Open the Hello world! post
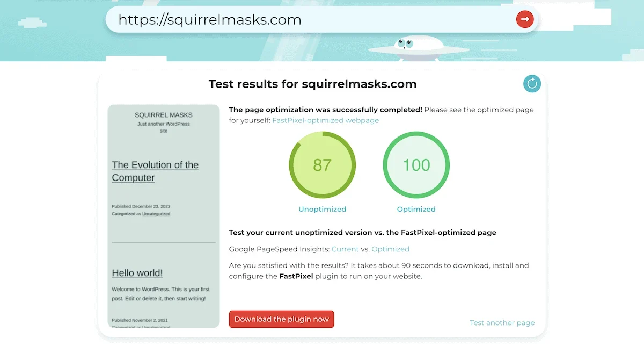Screen dimensions: 644x361 [x=137, y=273]
